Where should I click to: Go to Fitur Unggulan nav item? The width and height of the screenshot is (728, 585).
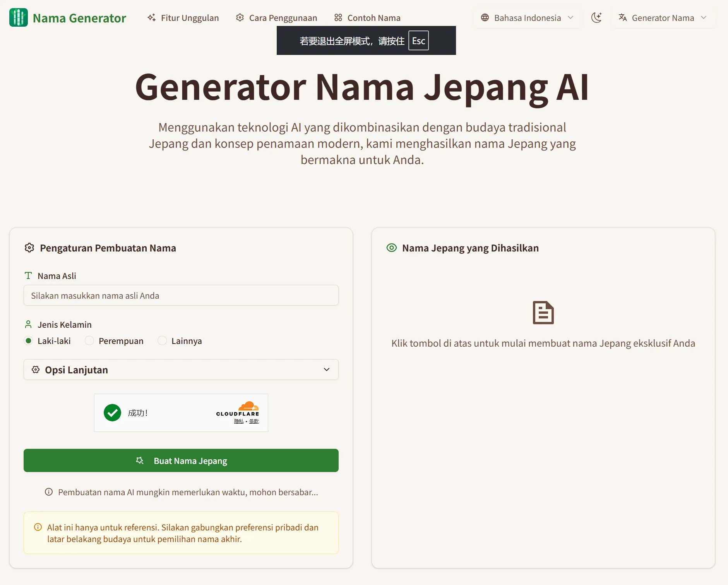(x=183, y=18)
